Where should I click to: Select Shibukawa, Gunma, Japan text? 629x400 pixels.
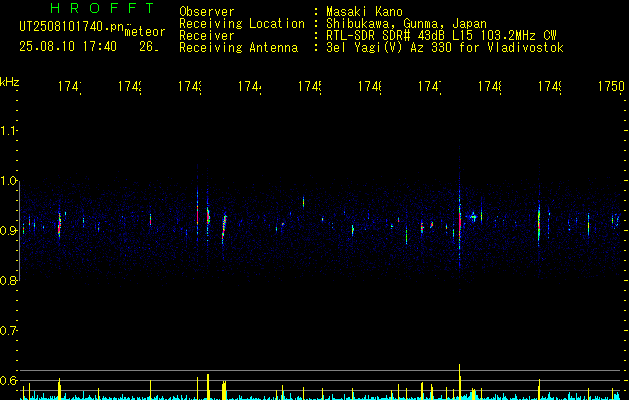point(406,24)
